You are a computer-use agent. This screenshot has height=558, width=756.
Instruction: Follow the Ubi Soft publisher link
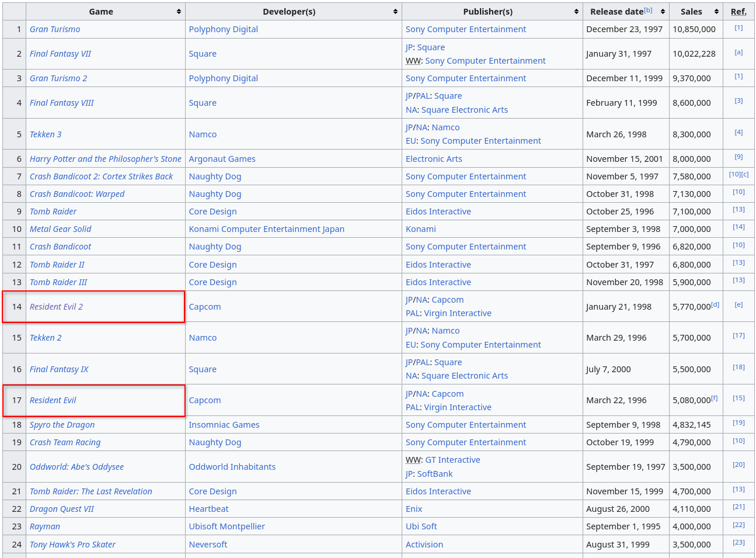point(421,526)
